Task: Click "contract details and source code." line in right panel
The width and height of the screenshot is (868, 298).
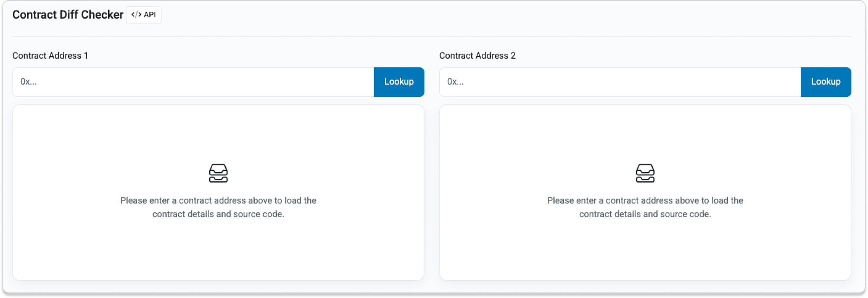Action: pos(645,214)
